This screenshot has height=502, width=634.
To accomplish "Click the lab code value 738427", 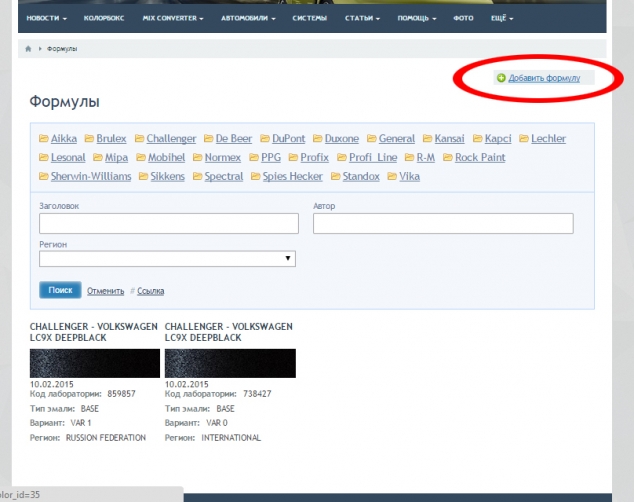I will click(x=257, y=394).
